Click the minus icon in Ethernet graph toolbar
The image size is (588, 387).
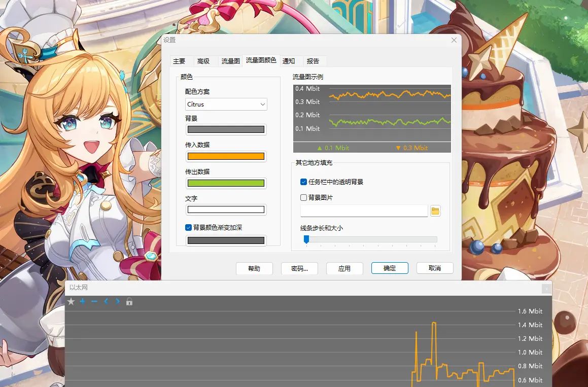[94, 301]
